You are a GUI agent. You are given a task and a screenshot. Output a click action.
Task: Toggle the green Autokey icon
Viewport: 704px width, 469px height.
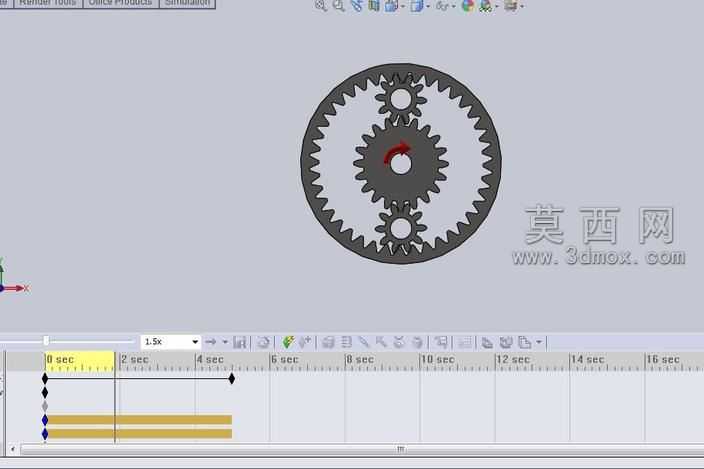tap(288, 342)
